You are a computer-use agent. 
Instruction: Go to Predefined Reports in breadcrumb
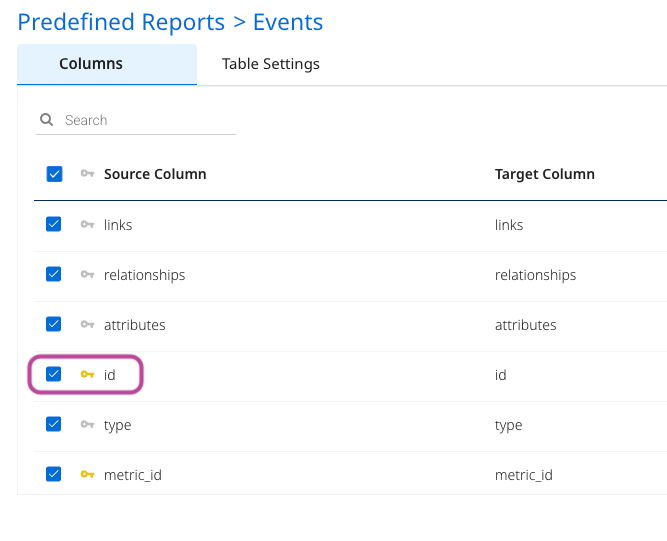pos(121,22)
